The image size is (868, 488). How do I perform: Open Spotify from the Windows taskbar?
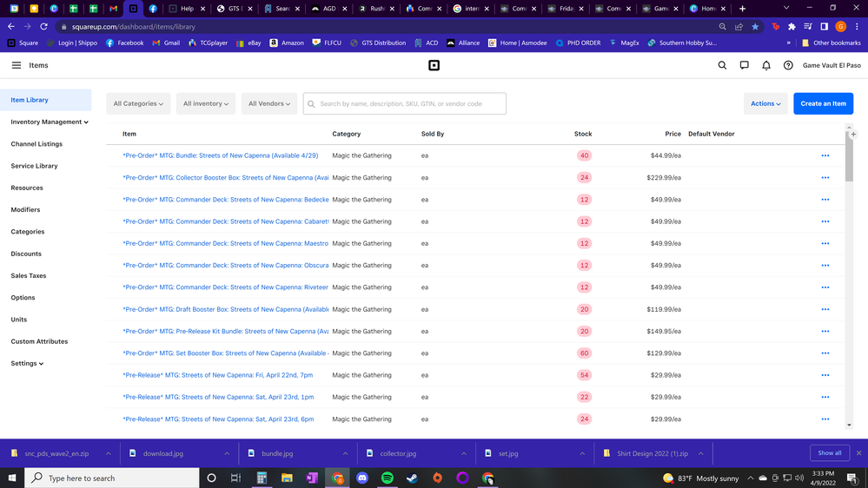(x=388, y=478)
